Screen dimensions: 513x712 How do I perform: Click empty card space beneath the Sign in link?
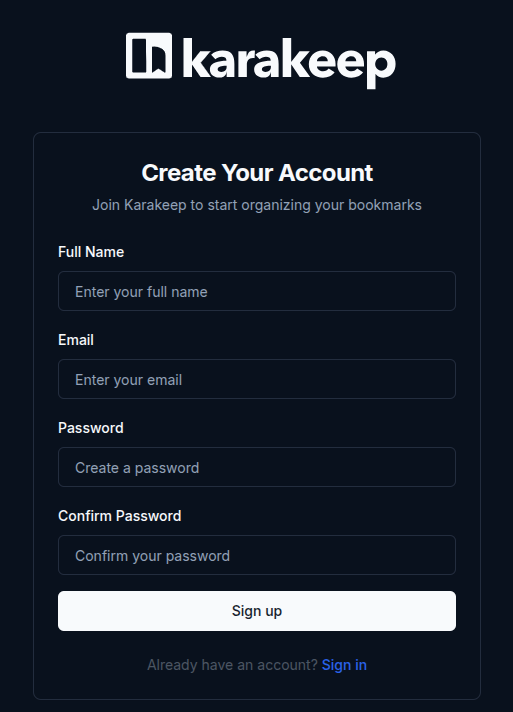click(x=257, y=687)
